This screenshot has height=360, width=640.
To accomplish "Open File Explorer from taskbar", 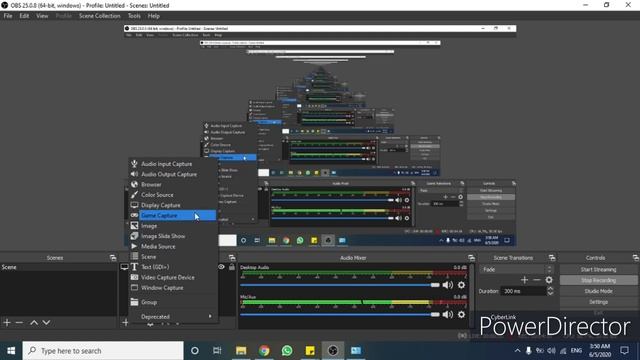I will click(x=241, y=351).
